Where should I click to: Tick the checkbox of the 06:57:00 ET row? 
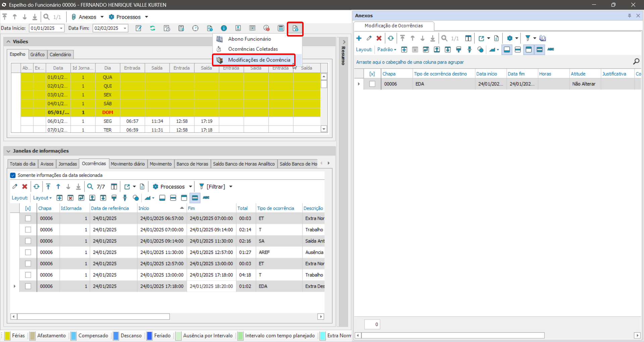pos(28,218)
